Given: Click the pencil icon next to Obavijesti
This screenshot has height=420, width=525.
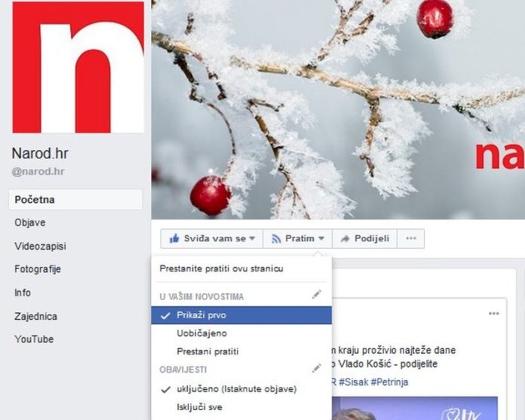Looking at the screenshot, I should coord(316,368).
